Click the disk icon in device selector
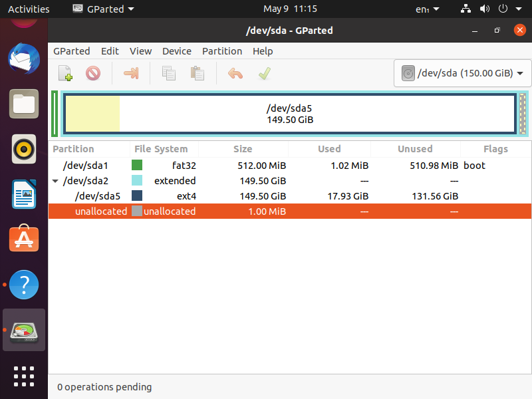 pyautogui.click(x=408, y=73)
